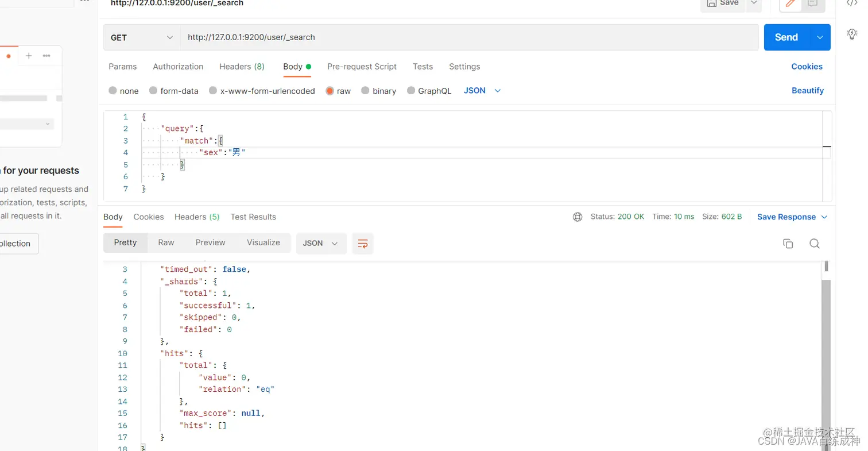Open a new tab with plus icon

pos(29,56)
